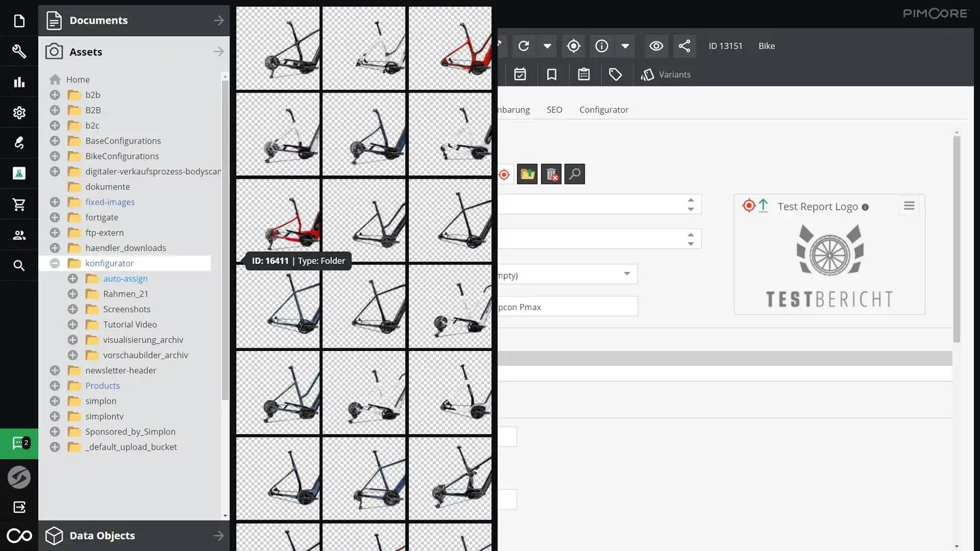Click the Logout icon in sidebar
Image resolution: width=980 pixels, height=551 pixels.
tap(19, 507)
